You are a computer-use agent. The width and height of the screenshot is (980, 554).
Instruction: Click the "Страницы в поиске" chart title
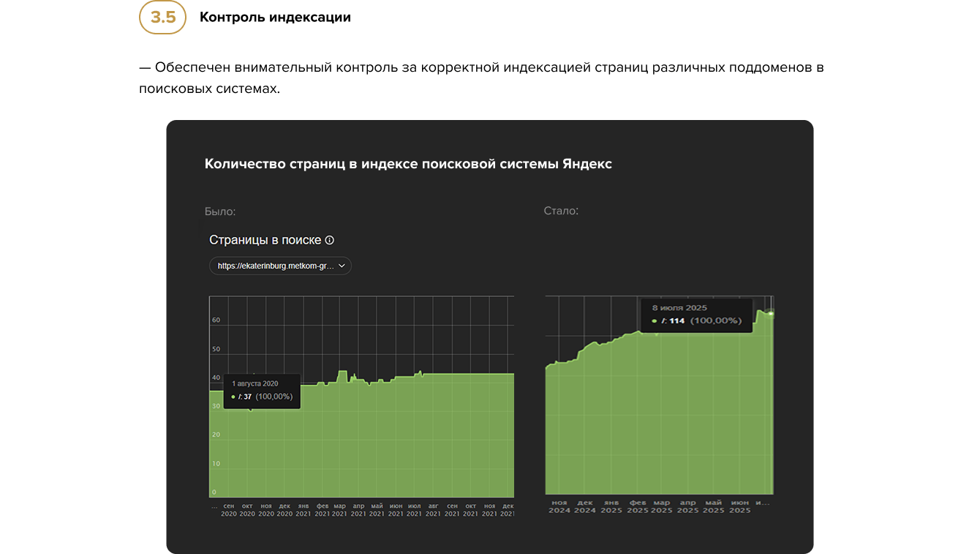tap(266, 240)
